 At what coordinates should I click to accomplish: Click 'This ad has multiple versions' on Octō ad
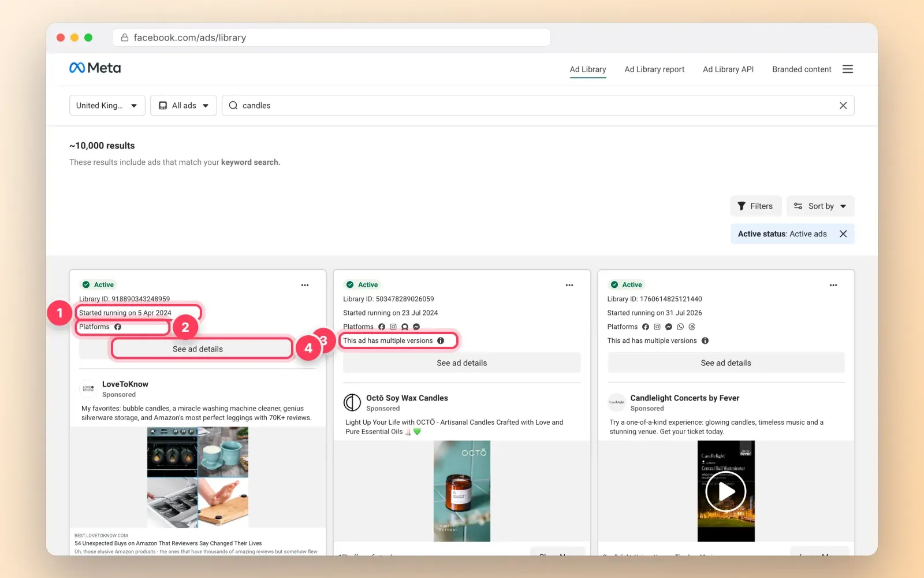tap(388, 340)
